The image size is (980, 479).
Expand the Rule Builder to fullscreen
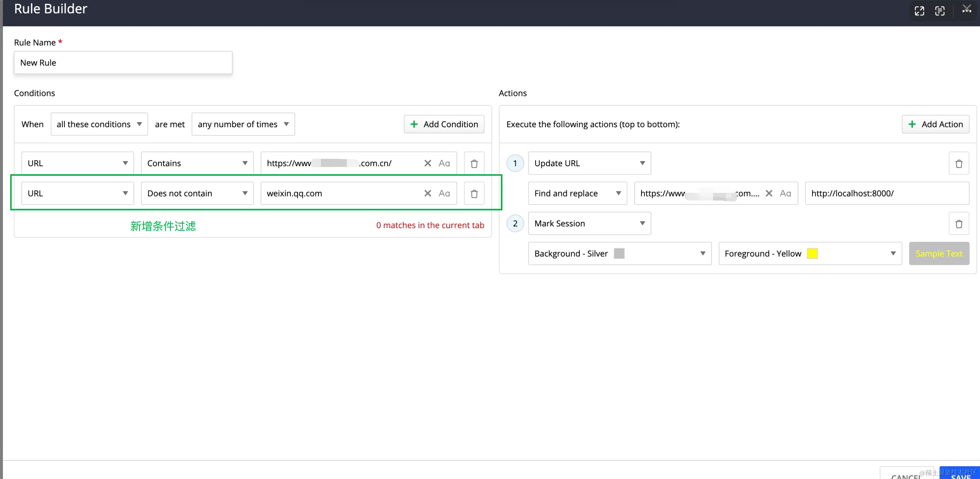pos(919,11)
